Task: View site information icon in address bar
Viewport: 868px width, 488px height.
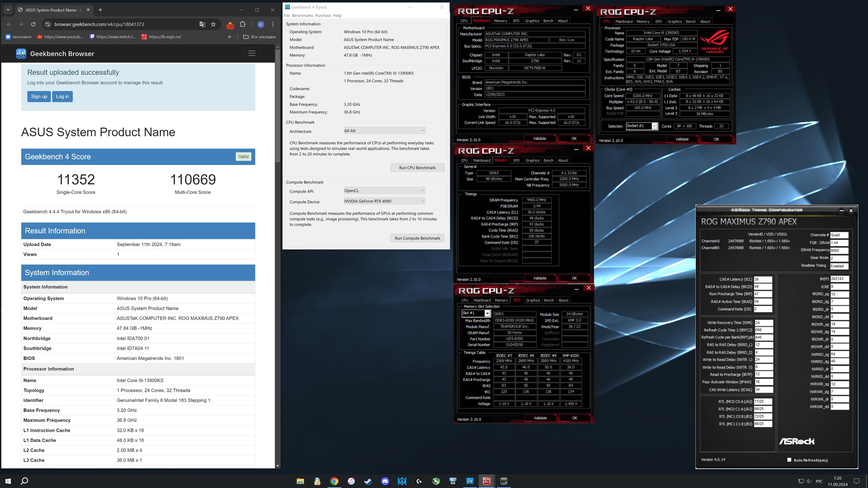Action: pyautogui.click(x=48, y=24)
